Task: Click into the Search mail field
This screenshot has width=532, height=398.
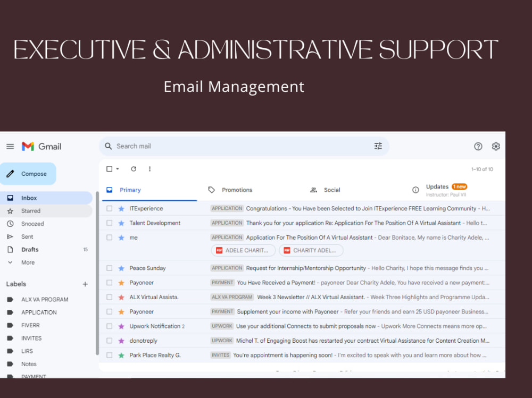Action: [x=244, y=146]
